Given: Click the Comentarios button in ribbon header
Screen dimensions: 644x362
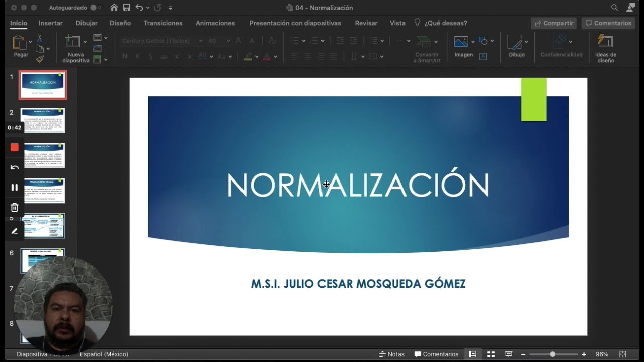Looking at the screenshot, I should pyautogui.click(x=608, y=23).
